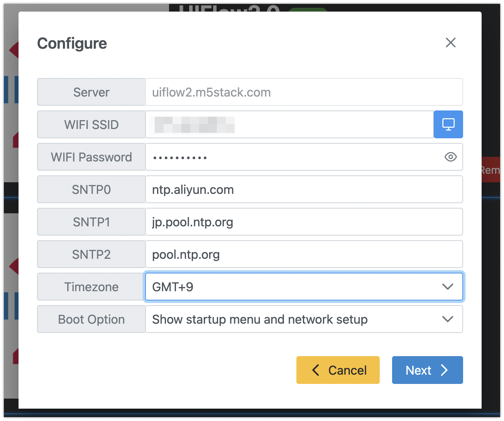Reveal the WIFI password with the eye icon

click(450, 157)
